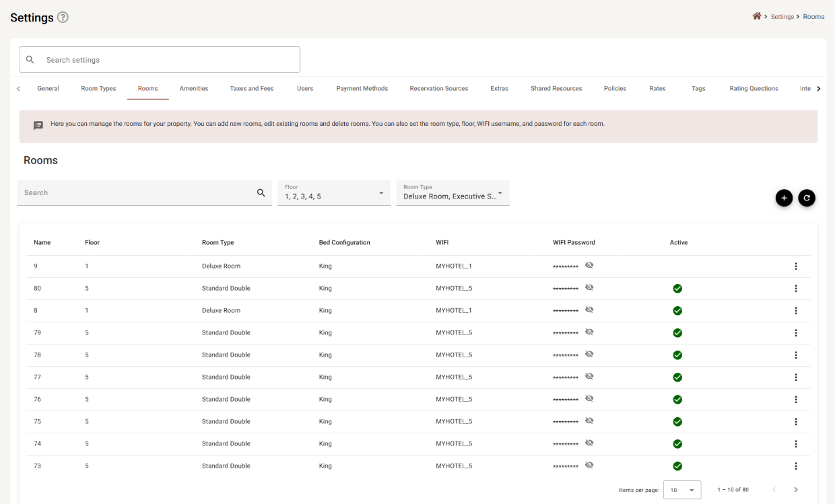Click the Settings breadcrumb link
The image size is (835, 504).
point(782,17)
